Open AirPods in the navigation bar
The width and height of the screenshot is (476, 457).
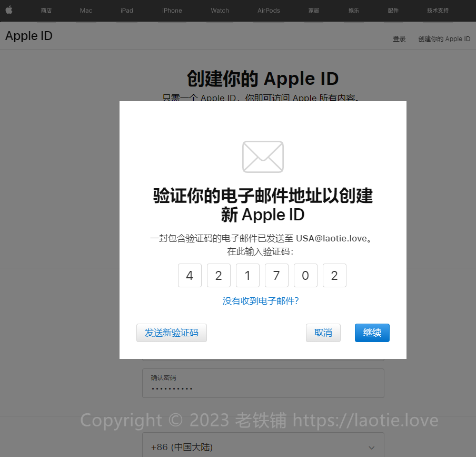click(269, 11)
